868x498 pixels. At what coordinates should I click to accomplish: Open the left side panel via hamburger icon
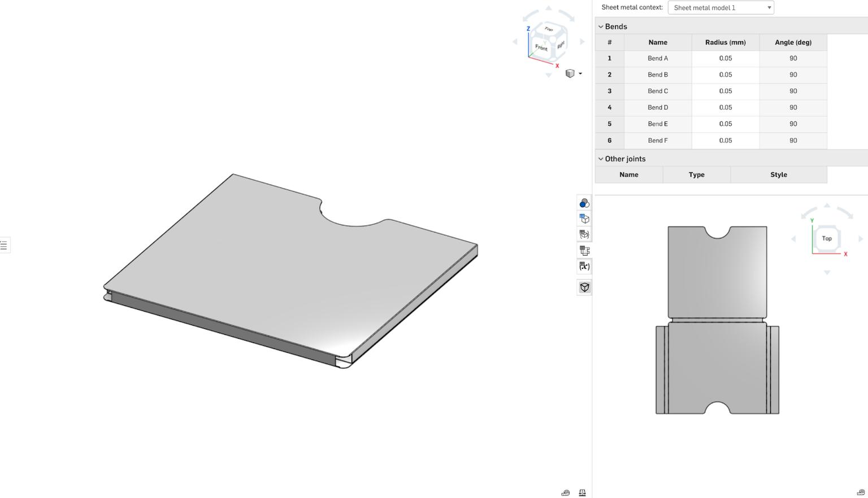click(x=5, y=244)
